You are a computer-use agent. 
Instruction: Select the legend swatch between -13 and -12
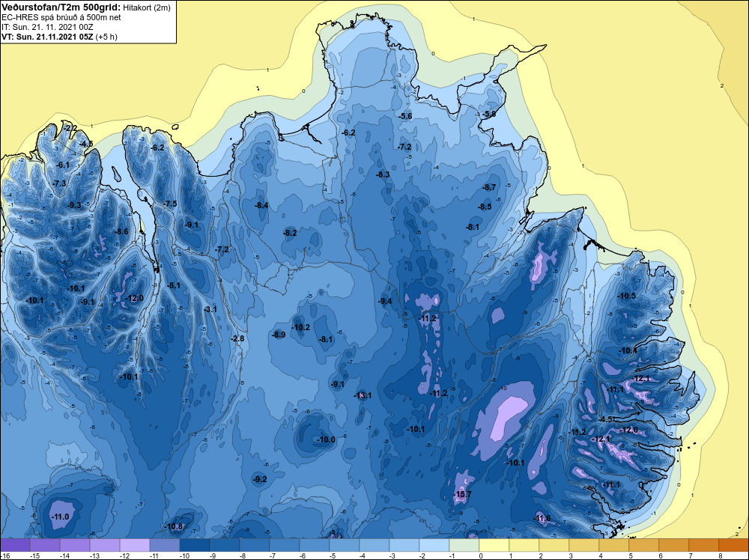pos(105,545)
